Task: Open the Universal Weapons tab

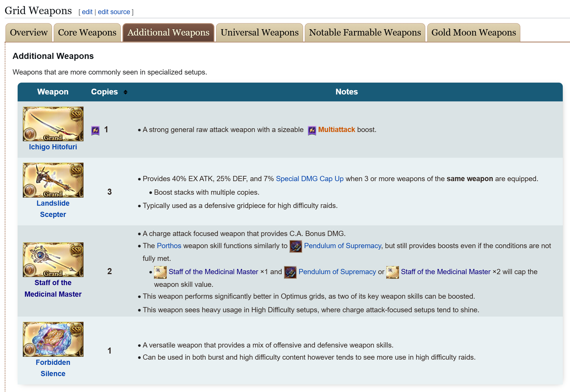Action: (259, 33)
